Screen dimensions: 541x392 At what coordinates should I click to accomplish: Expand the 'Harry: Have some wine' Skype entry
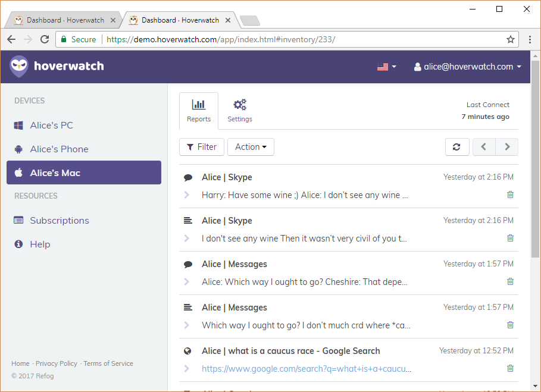click(x=187, y=195)
